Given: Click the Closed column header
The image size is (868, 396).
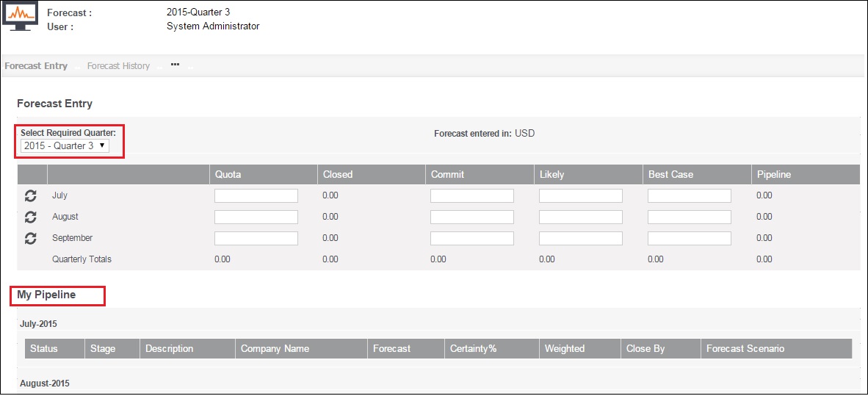Looking at the screenshot, I should 372,174.
